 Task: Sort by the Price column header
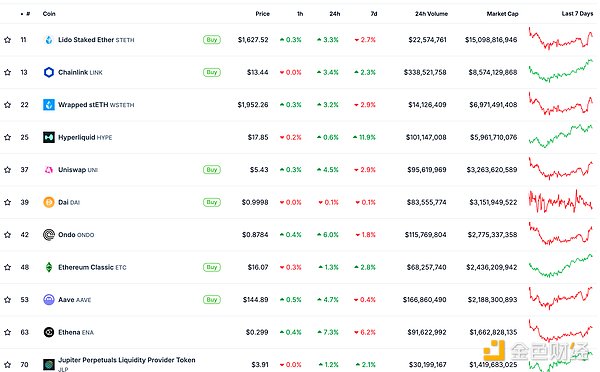262,14
